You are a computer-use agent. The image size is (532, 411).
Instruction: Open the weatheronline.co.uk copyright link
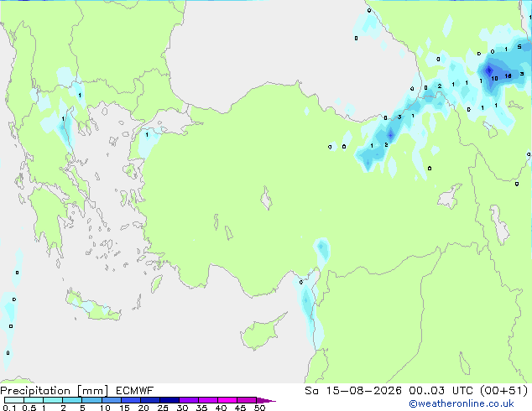coord(462,403)
